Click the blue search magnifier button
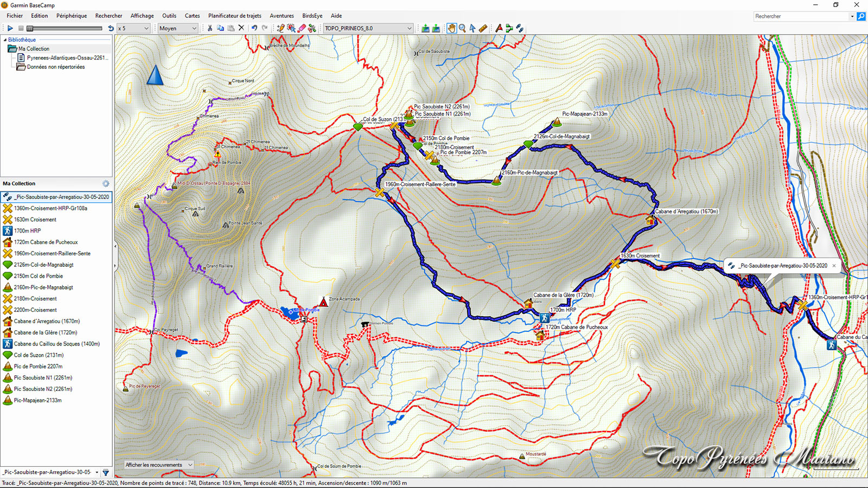This screenshot has height=488, width=868. pyautogui.click(x=861, y=16)
